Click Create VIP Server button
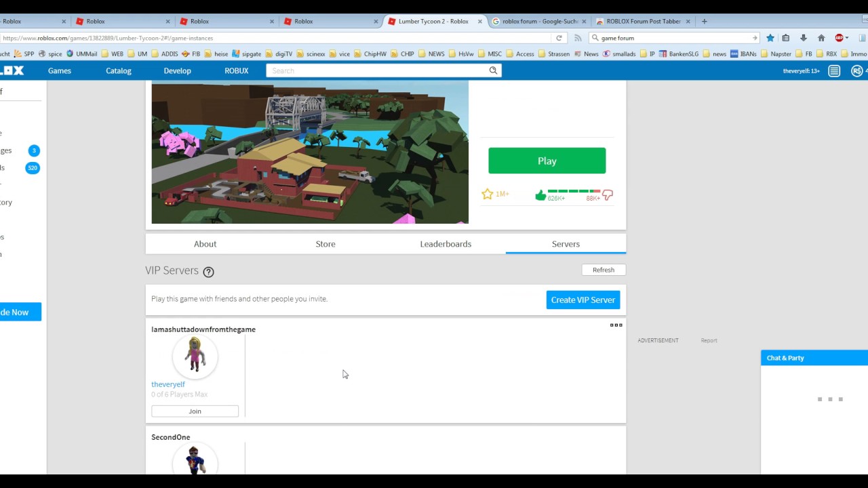 [583, 300]
